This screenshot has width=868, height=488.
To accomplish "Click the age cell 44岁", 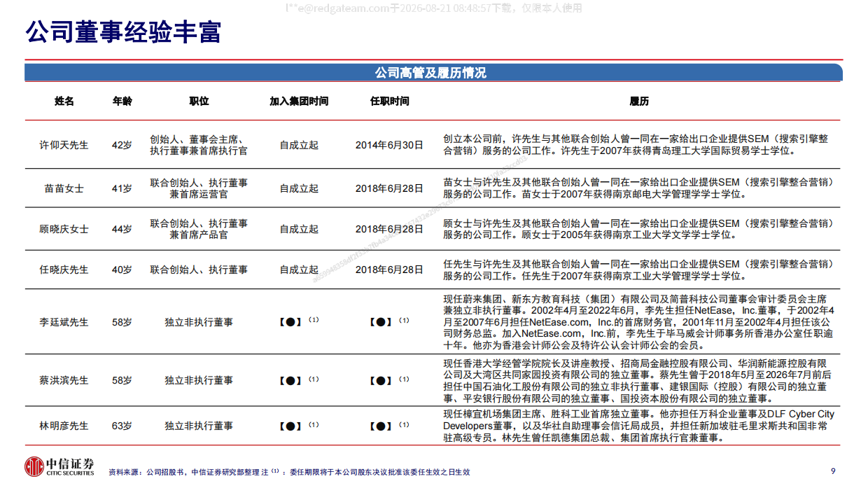I will click(x=122, y=229).
